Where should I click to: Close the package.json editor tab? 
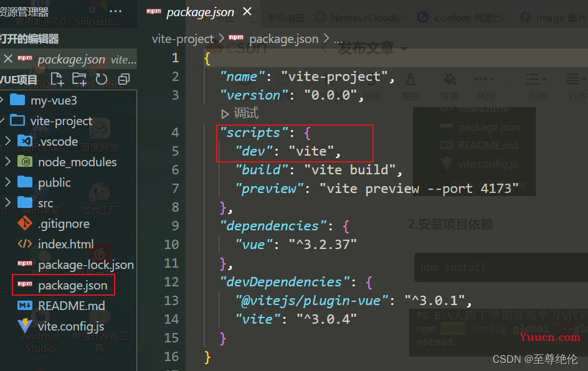pos(247,12)
